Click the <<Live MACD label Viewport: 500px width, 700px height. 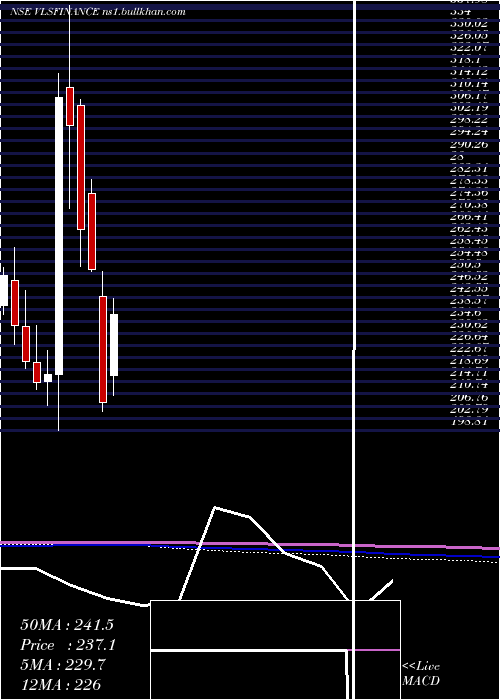click(x=421, y=673)
